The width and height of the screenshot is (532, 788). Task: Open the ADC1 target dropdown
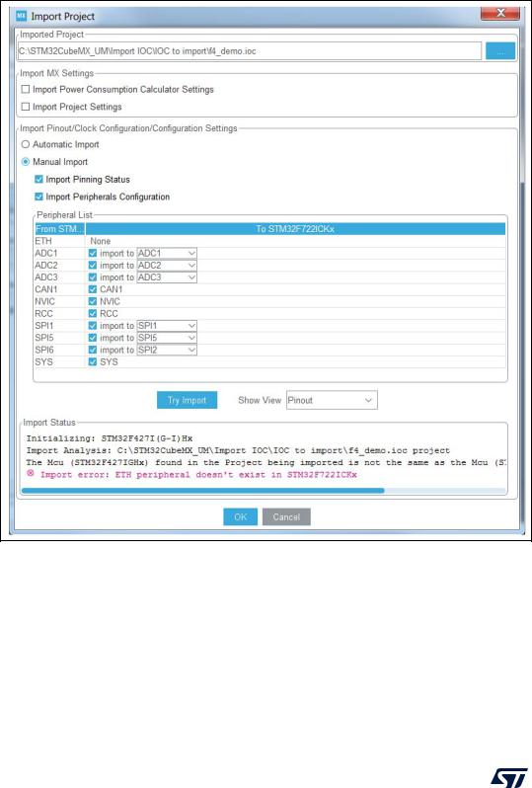(167, 253)
